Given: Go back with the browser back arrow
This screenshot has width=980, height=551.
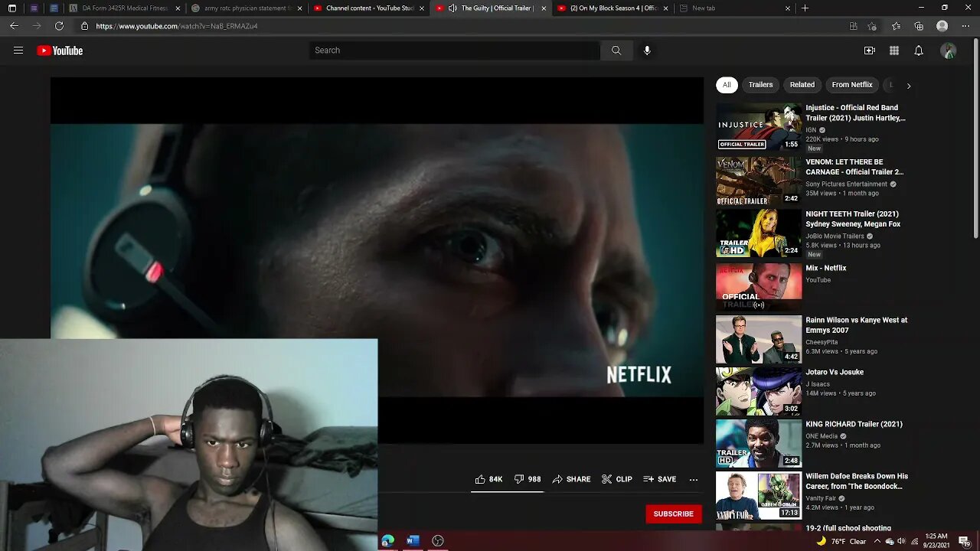Looking at the screenshot, I should [14, 26].
